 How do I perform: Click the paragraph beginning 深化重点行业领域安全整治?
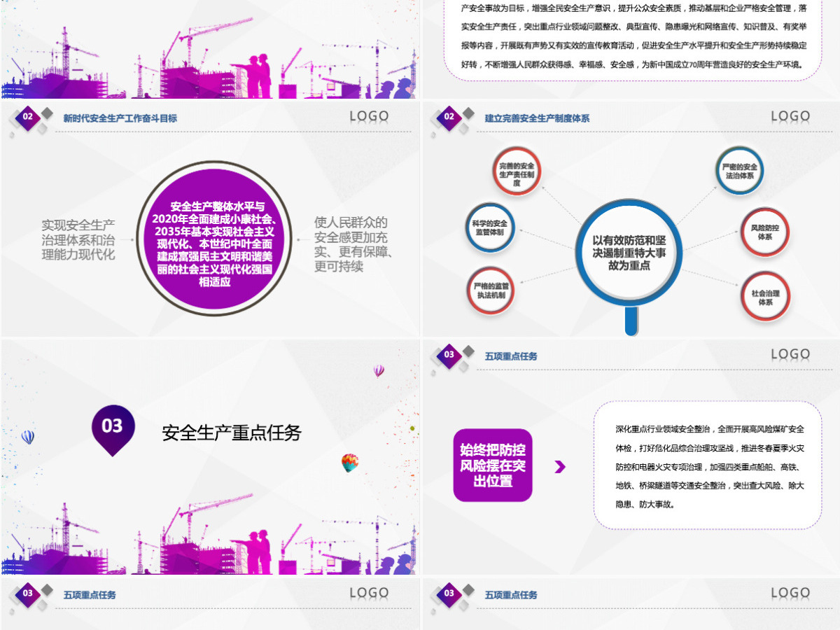[710, 466]
